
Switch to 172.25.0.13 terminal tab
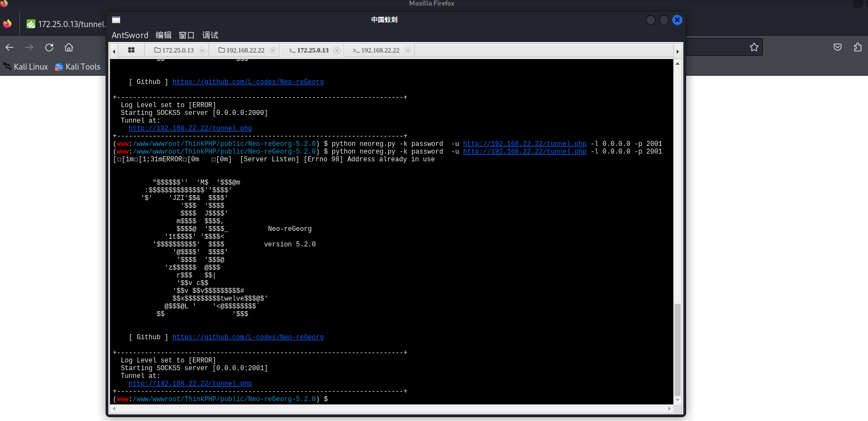[x=309, y=50]
